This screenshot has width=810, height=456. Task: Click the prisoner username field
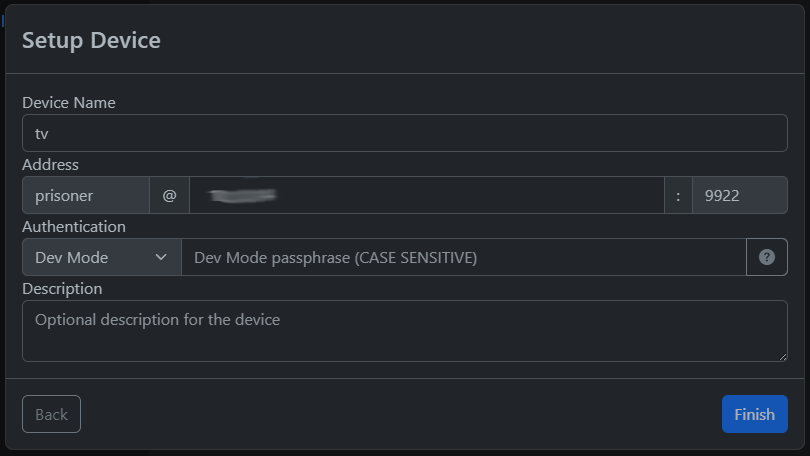point(86,195)
